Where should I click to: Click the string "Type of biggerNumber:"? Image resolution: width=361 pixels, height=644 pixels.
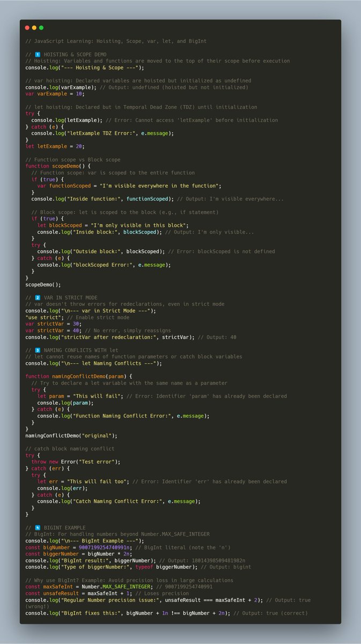(x=95, y=567)
